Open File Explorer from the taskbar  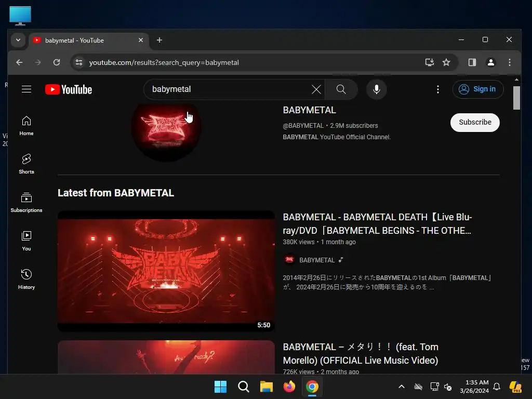[x=267, y=387]
